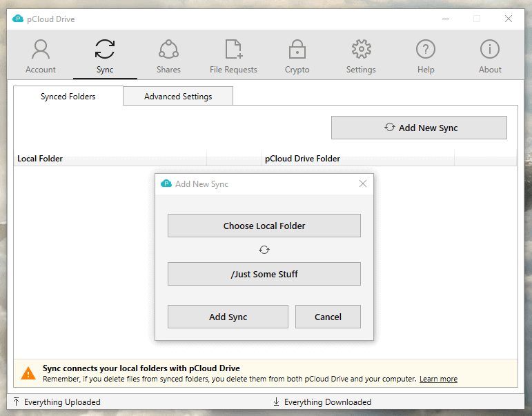This screenshot has height=416, width=532.
Task: Click the upload arrow status icon
Action: tap(17, 402)
